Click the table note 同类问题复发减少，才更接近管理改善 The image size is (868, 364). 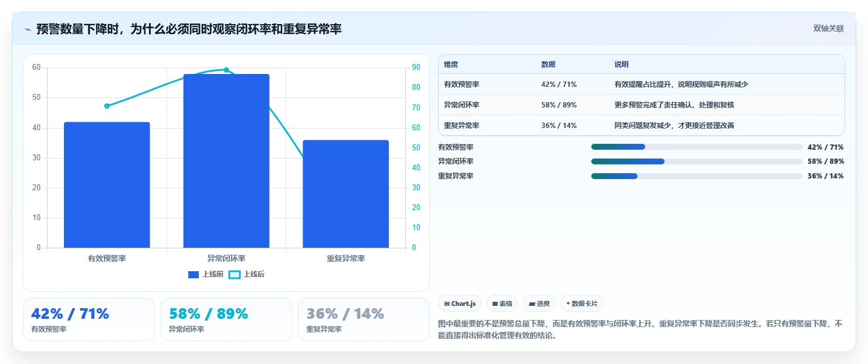click(x=674, y=125)
